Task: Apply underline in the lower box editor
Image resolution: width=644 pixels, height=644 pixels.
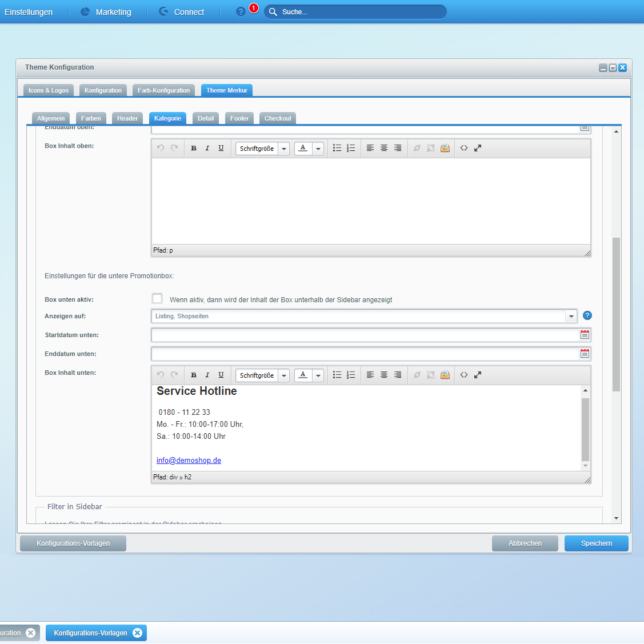Action: coord(221,375)
